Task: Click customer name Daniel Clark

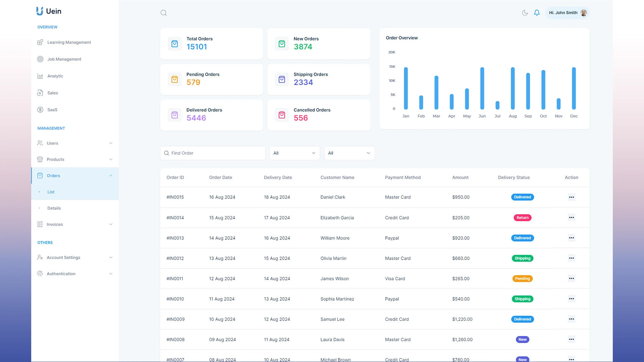Action: [332, 197]
